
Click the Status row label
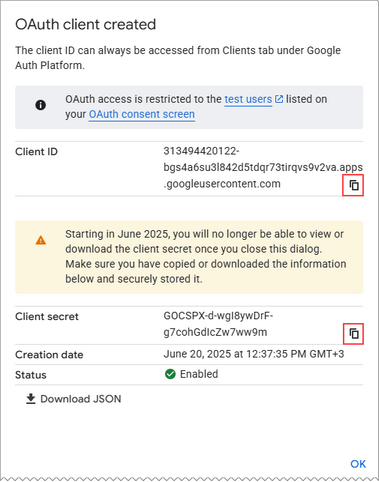pyautogui.click(x=31, y=375)
